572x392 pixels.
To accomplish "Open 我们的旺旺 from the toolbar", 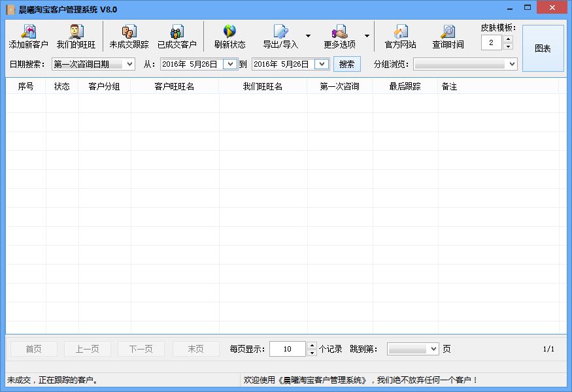I will pyautogui.click(x=78, y=36).
